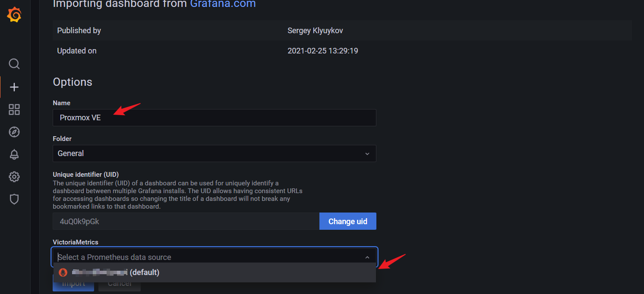This screenshot has width=644, height=294.
Task: Click the UID field showing 4uQ0k9pGk
Action: click(186, 222)
